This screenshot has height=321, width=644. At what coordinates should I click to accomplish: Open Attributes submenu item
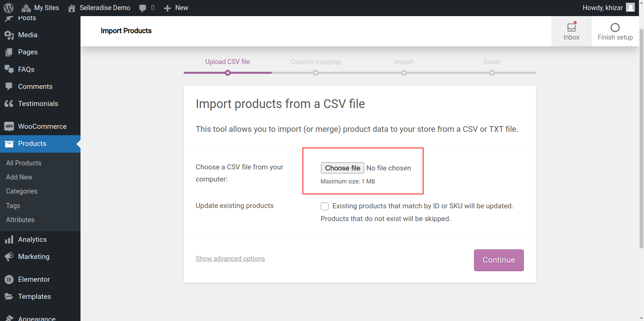[20, 220]
